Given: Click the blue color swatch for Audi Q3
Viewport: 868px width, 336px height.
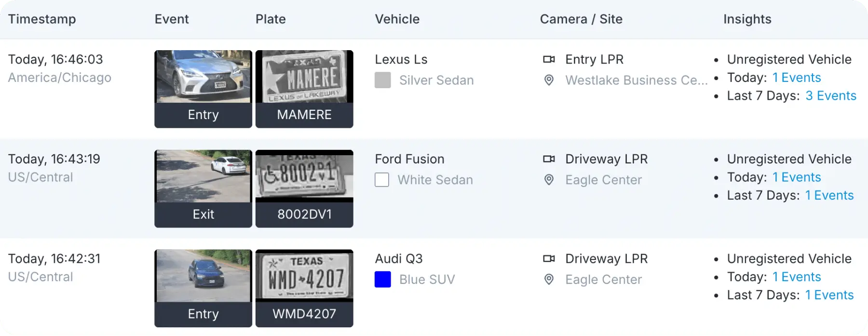Looking at the screenshot, I should point(383,280).
